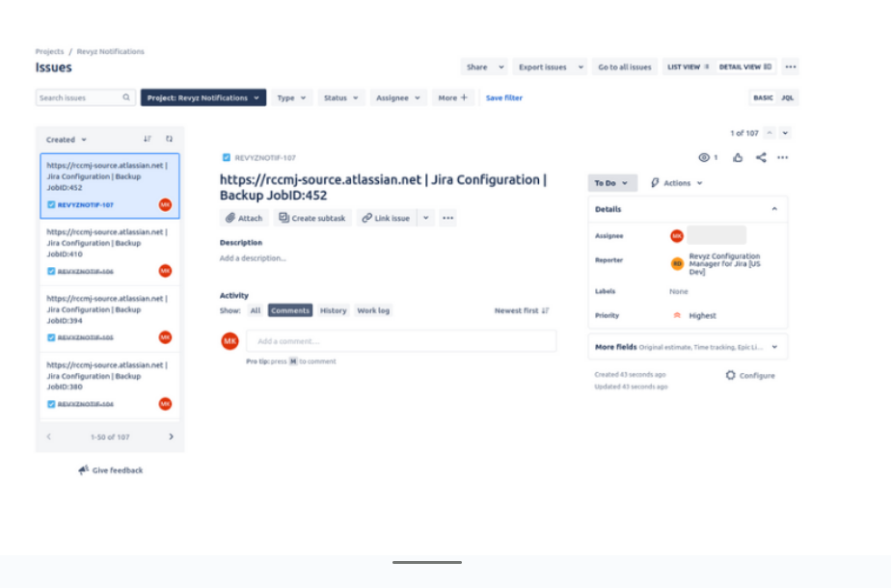
Task: Open the Created sort-by dropdown
Action: [x=67, y=140]
